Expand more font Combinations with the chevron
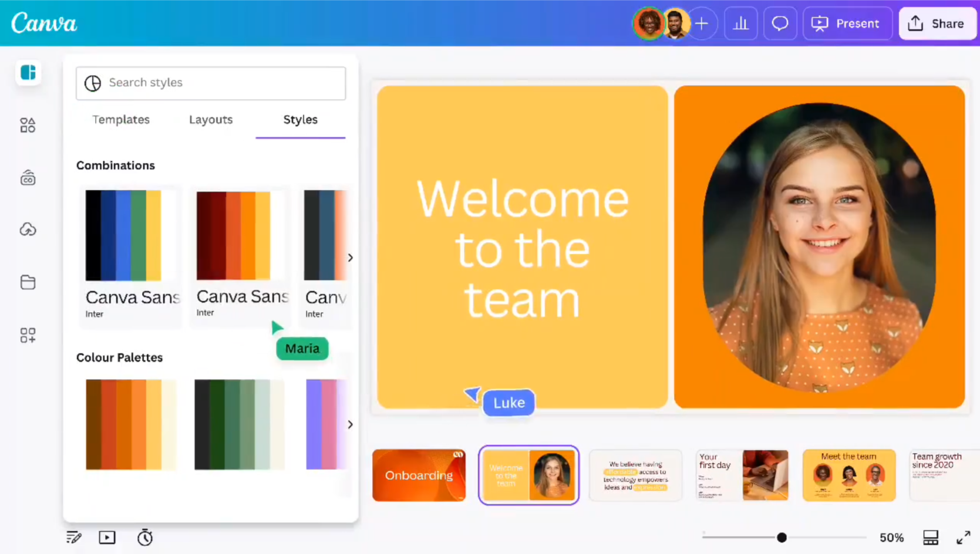 click(350, 257)
